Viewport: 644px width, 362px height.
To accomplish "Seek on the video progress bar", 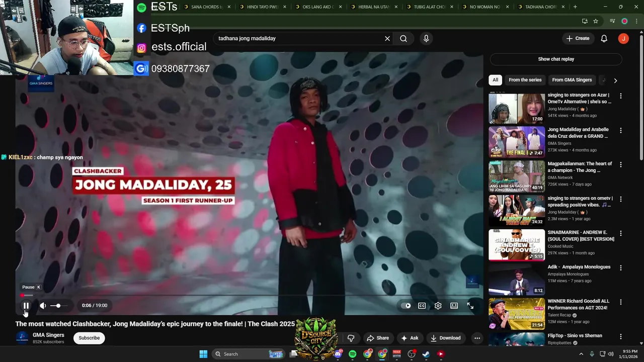I will [249, 295].
